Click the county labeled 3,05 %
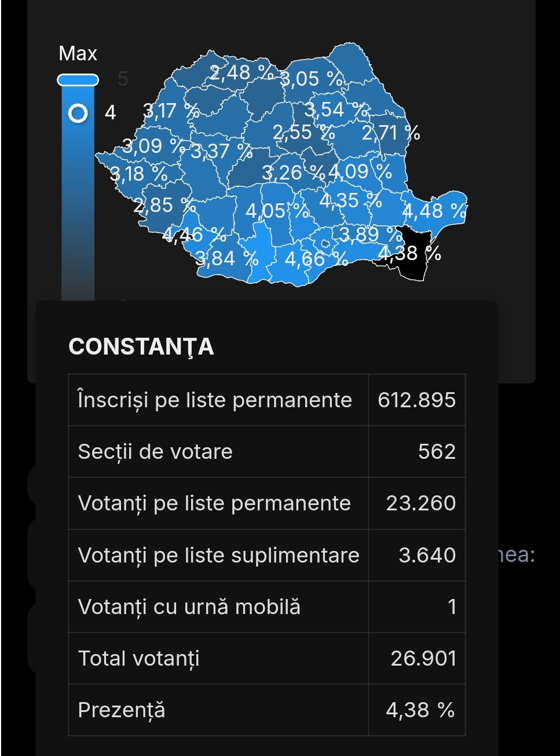 click(312, 78)
